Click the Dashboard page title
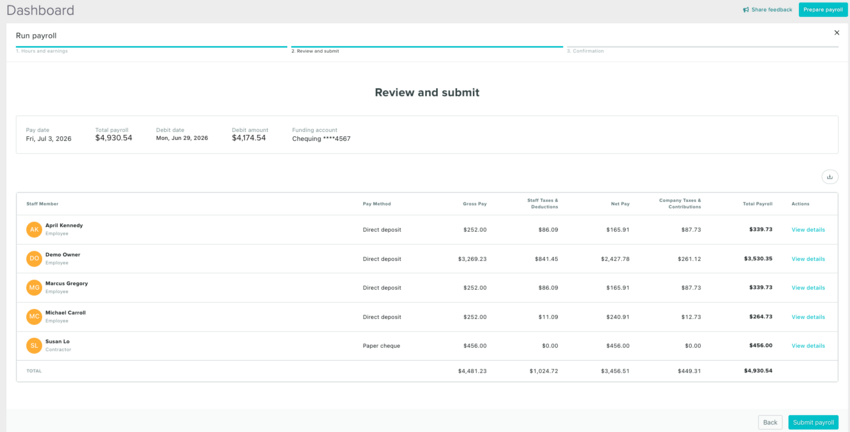The image size is (850, 432). point(40,10)
